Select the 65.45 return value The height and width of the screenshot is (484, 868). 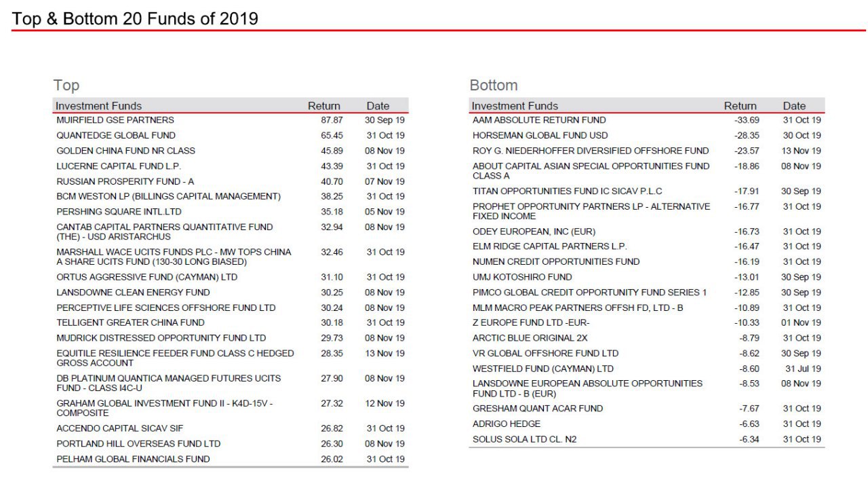[x=332, y=135]
